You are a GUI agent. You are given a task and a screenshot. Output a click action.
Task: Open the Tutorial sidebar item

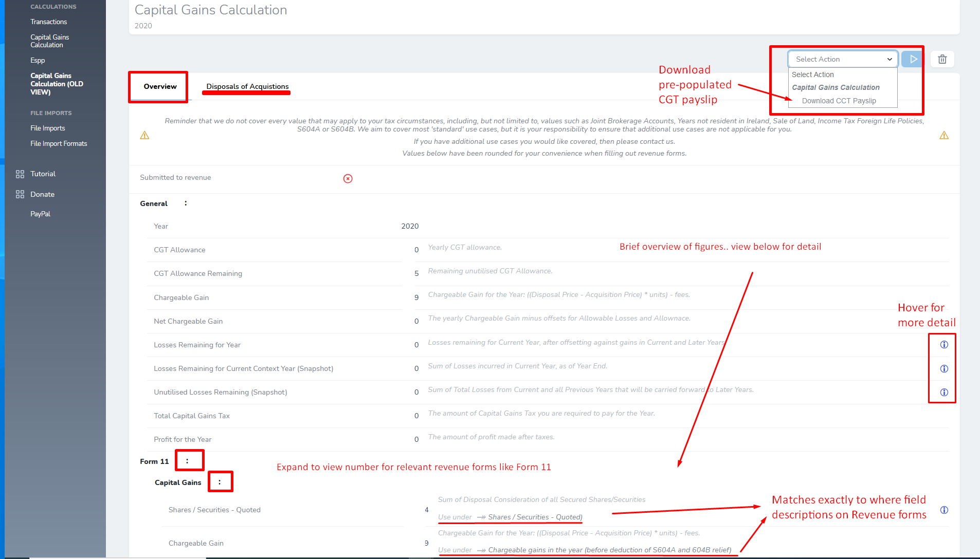[43, 174]
